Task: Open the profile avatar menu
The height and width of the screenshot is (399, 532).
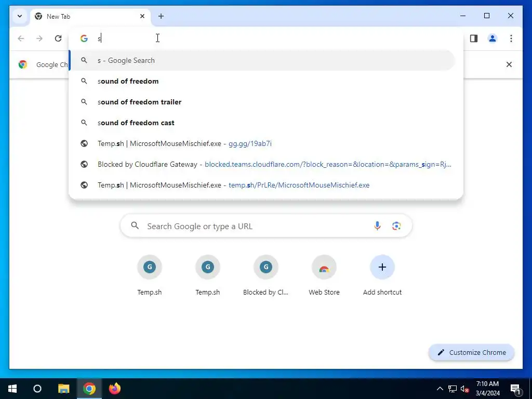Action: pyautogui.click(x=493, y=38)
